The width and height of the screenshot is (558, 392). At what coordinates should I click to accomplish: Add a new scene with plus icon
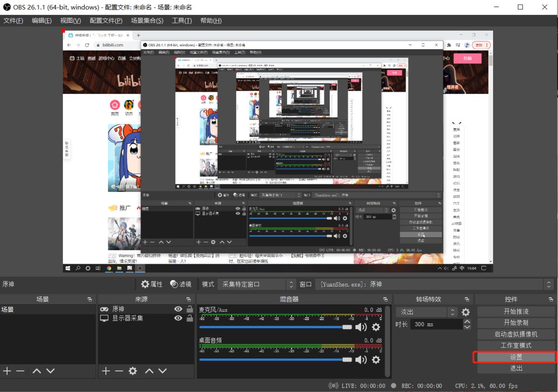[7, 371]
